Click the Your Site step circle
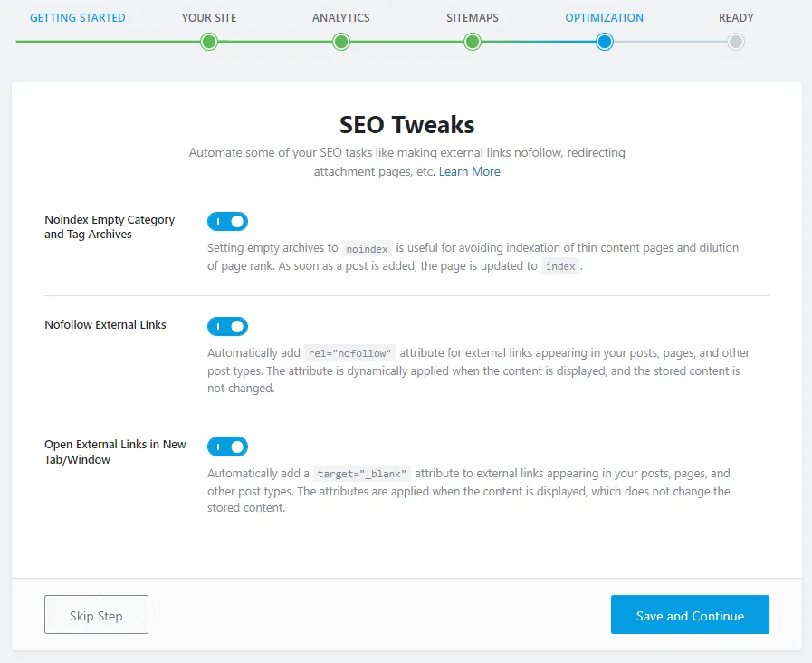Screen dimensions: 812x663 (209, 42)
